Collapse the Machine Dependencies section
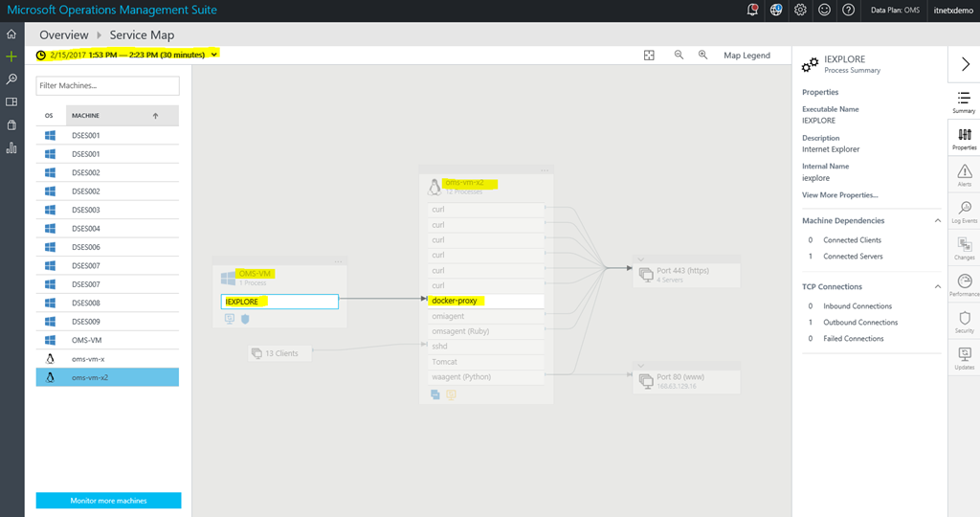Screen dimensions: 980x517 point(936,221)
